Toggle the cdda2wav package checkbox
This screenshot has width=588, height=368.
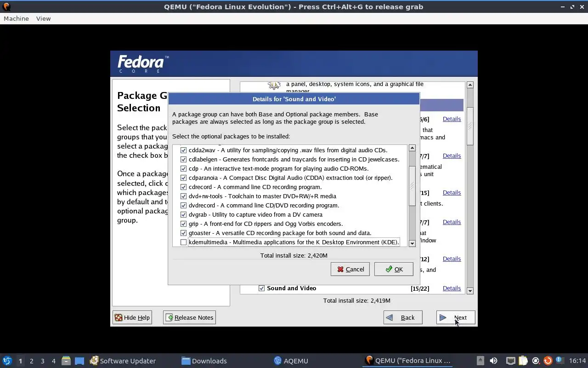pyautogui.click(x=184, y=150)
